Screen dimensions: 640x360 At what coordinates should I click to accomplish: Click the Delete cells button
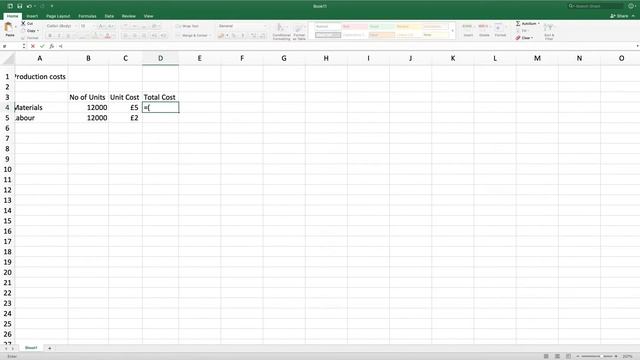pos(484,29)
